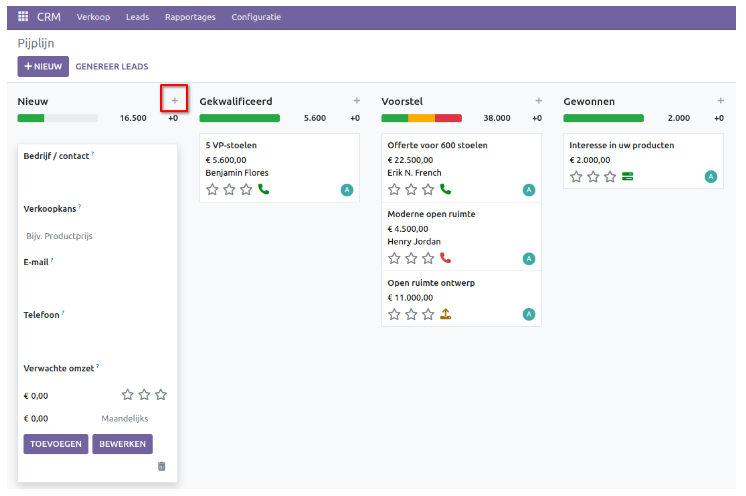Click red phone icon on Moderne open ruimte
Viewport: 746px width, 496px height.
446,258
